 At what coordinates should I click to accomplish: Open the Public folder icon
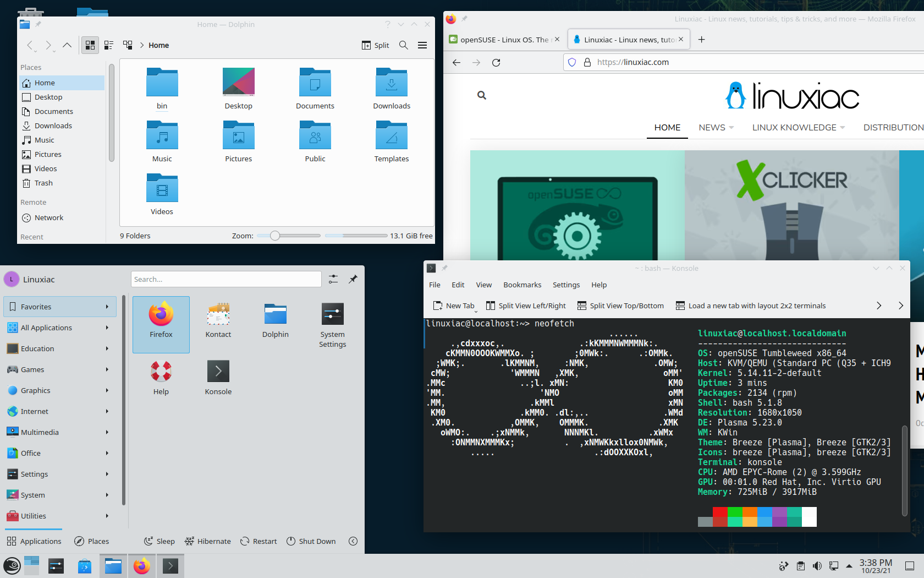315,142
